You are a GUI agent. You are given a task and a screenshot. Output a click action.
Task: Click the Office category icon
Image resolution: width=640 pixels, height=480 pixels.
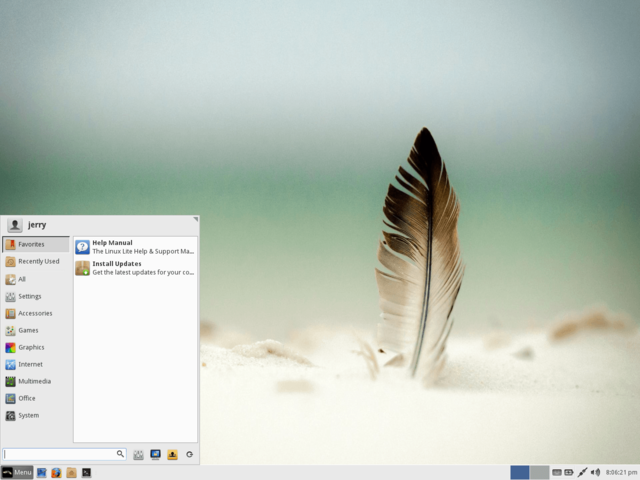pos(10,398)
